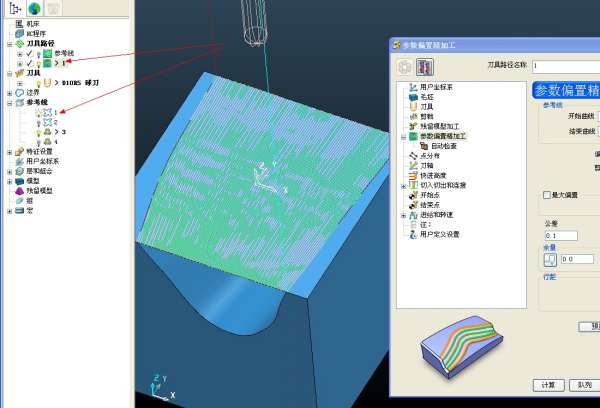The height and width of the screenshot is (408, 600).
Task: Expand 切入切出和连接 in dialog tree
Action: click(403, 185)
